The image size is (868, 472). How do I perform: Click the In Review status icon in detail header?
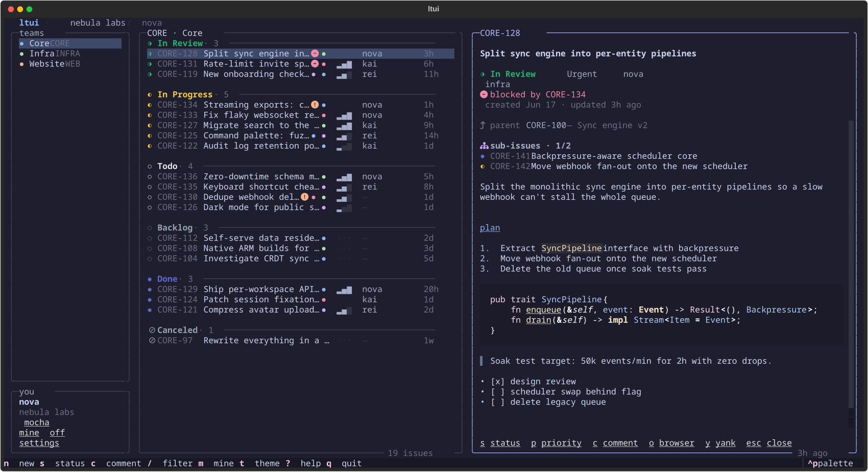(483, 74)
